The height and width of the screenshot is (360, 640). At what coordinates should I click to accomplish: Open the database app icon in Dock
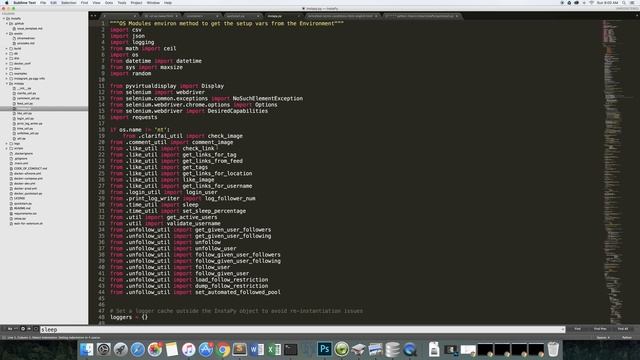coord(393,349)
